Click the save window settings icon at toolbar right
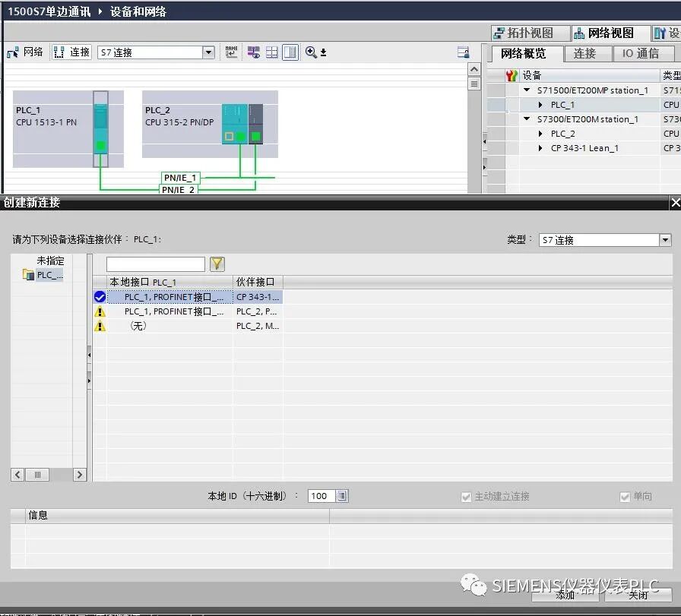Screen dimensions: 681x616 (464, 52)
